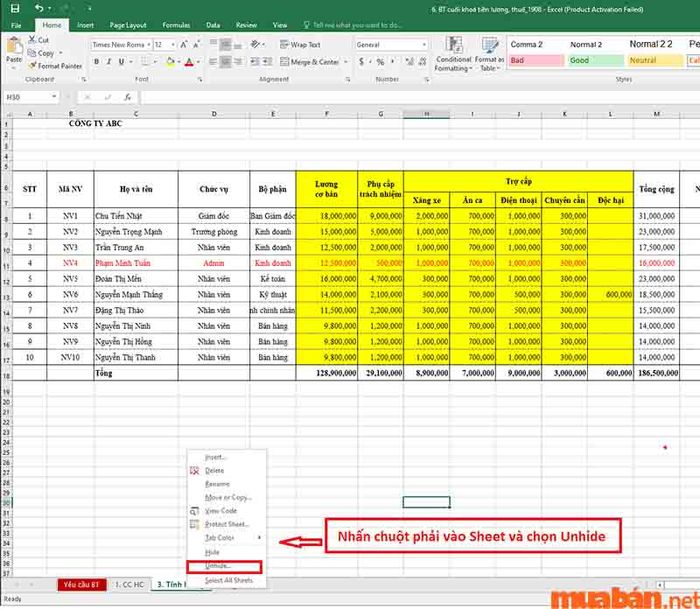Open the fill color dropdown arrow

click(179, 62)
